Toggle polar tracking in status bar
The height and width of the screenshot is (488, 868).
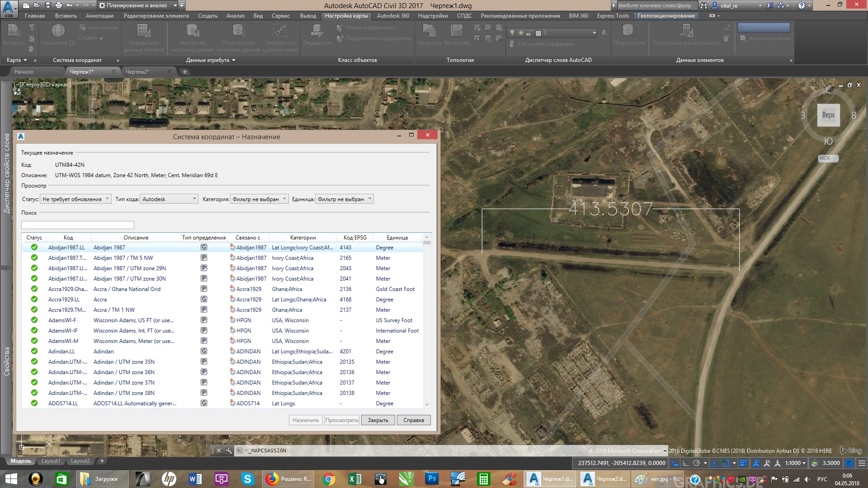click(x=697, y=463)
